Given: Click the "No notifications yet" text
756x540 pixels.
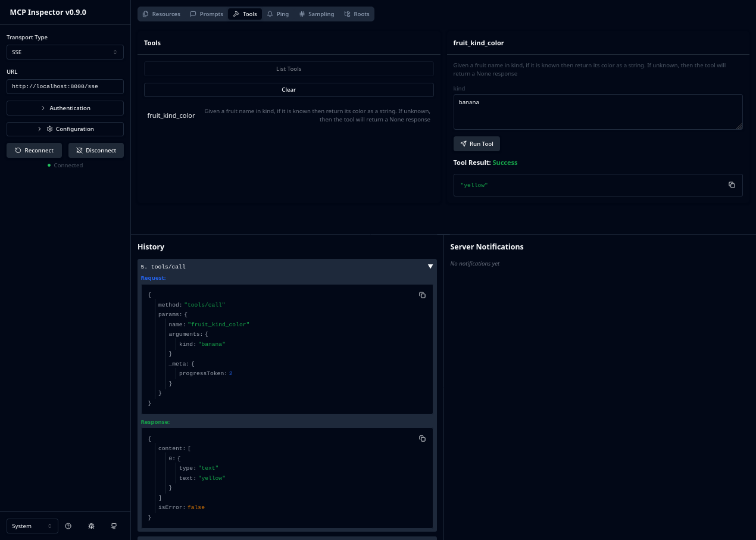Looking at the screenshot, I should (x=475, y=264).
